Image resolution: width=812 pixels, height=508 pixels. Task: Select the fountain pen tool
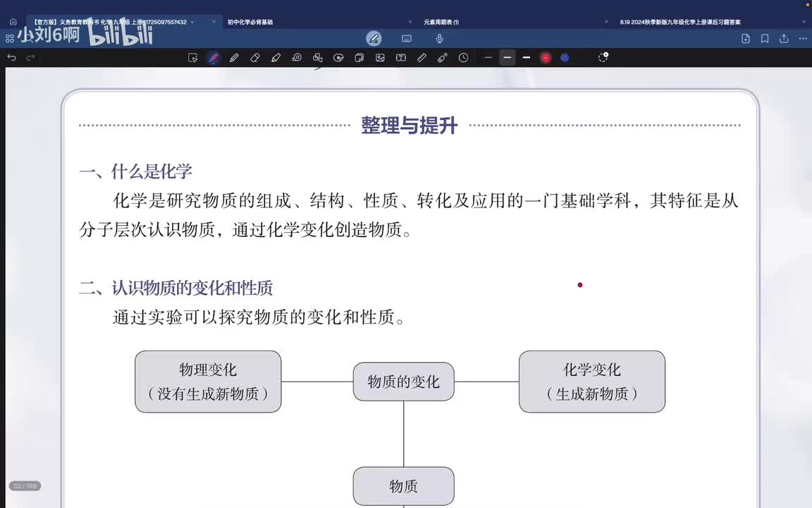click(x=214, y=58)
